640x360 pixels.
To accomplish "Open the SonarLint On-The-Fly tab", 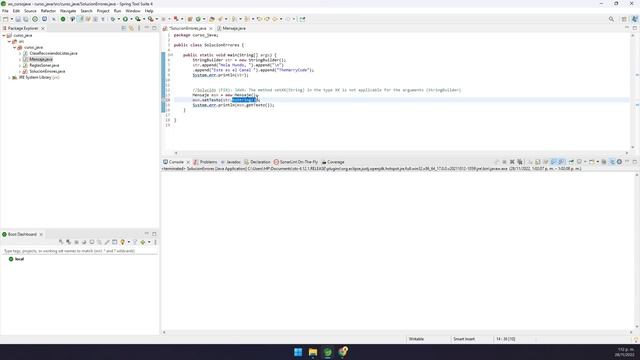I will pos(296,162).
